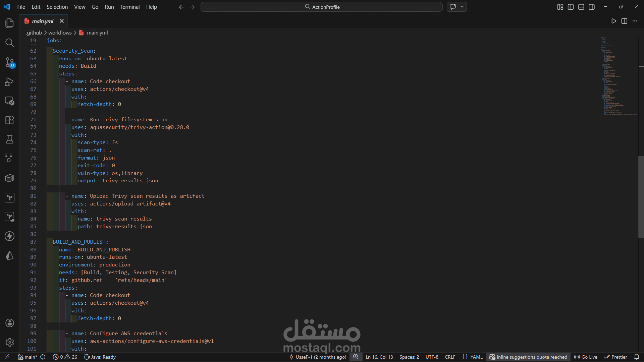The height and width of the screenshot is (362, 644).
Task: Open the Search view icon
Action: click(x=9, y=43)
